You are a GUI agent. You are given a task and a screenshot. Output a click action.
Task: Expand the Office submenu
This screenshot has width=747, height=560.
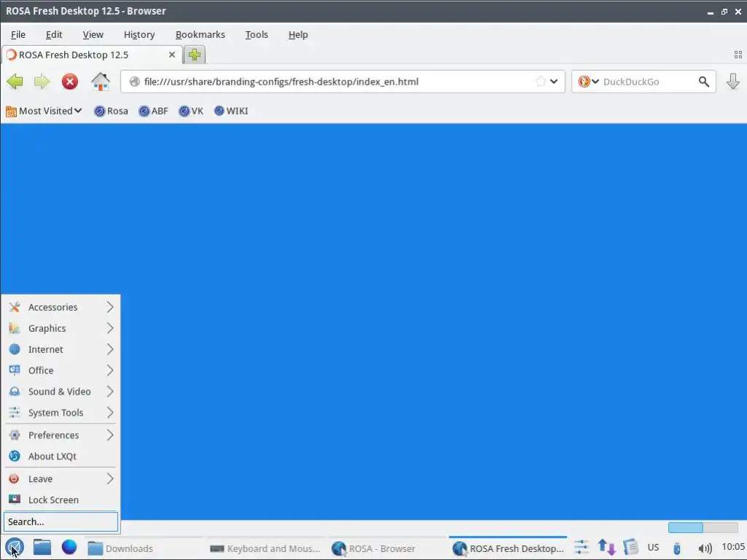tap(61, 370)
